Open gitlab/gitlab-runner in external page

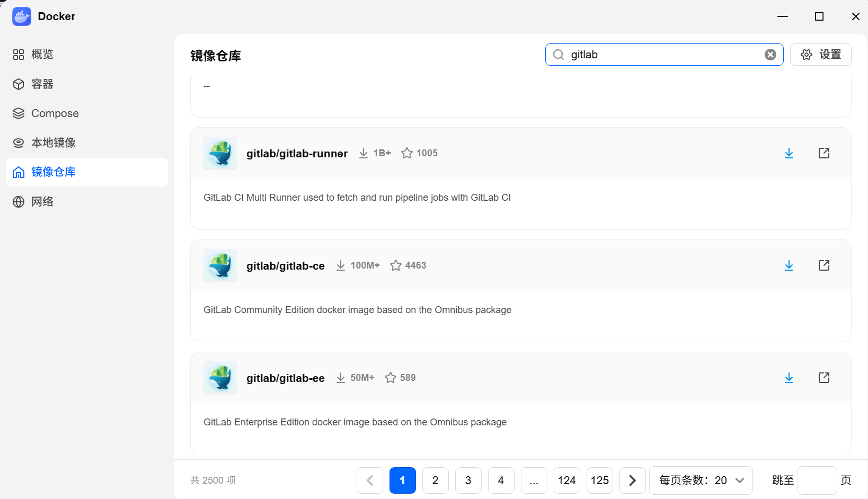[824, 153]
